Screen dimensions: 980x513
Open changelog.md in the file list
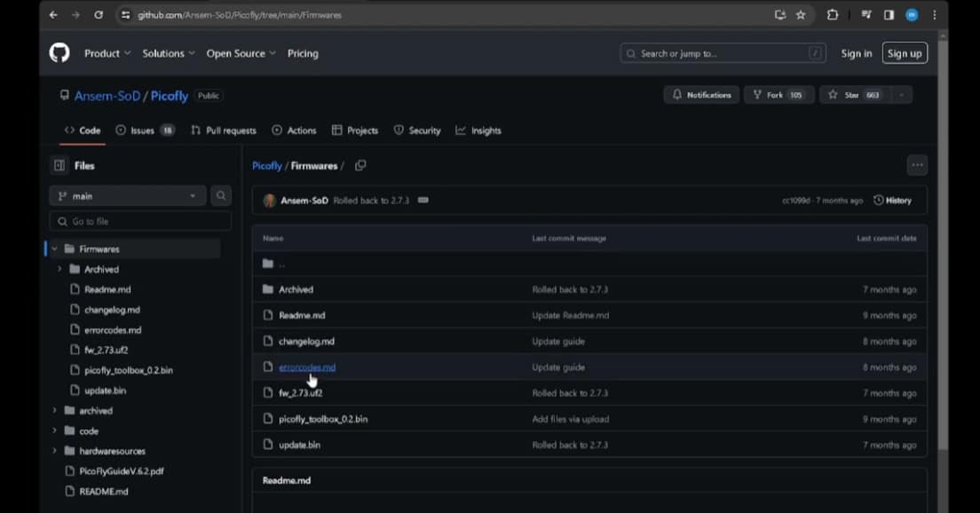[x=306, y=342]
